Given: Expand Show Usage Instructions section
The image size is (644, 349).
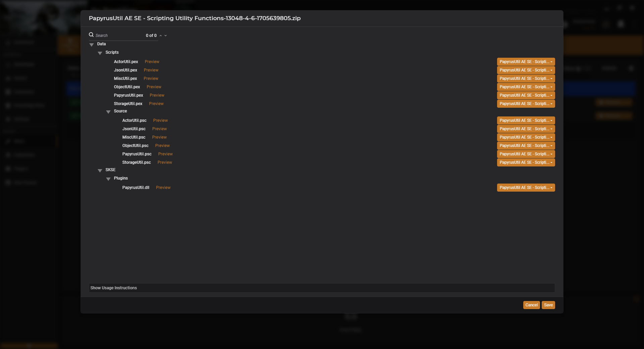Looking at the screenshot, I should [x=114, y=288].
